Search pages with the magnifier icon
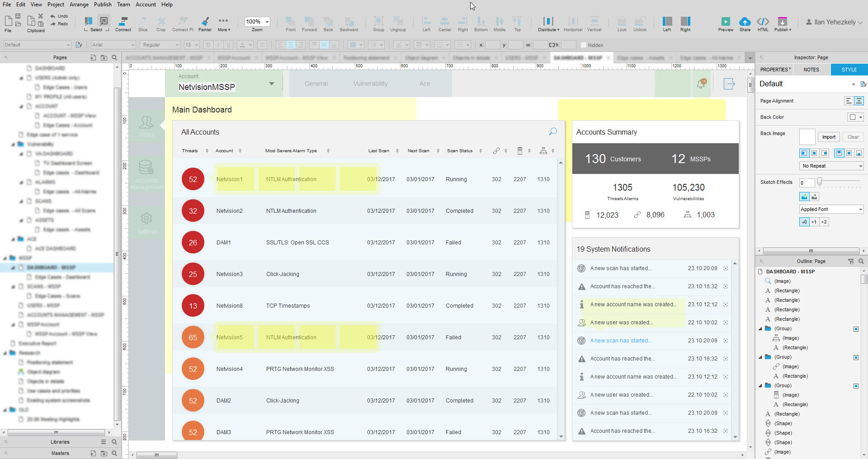 click(x=114, y=57)
